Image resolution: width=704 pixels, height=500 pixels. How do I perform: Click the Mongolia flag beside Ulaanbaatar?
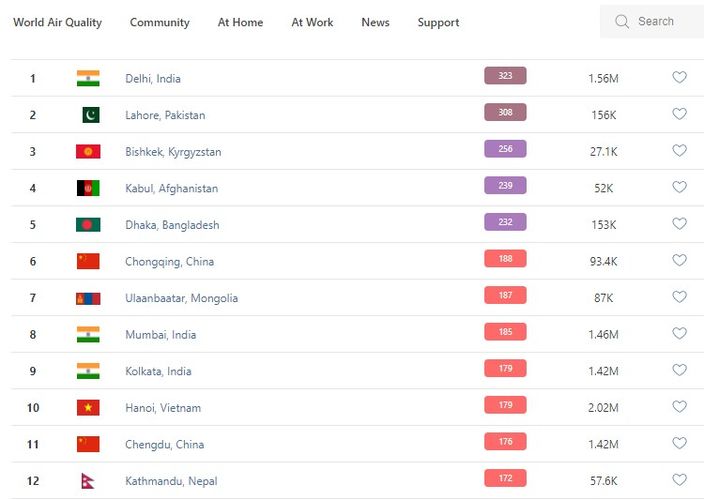pos(88,298)
